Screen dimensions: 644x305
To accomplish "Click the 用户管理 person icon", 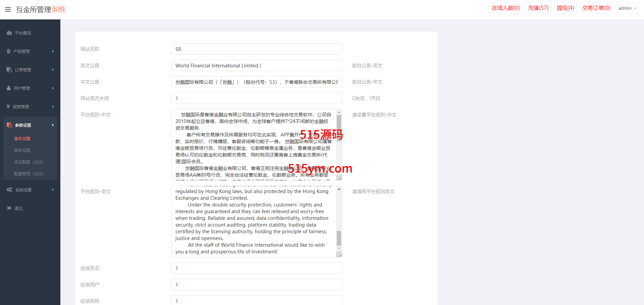I will (x=9, y=88).
